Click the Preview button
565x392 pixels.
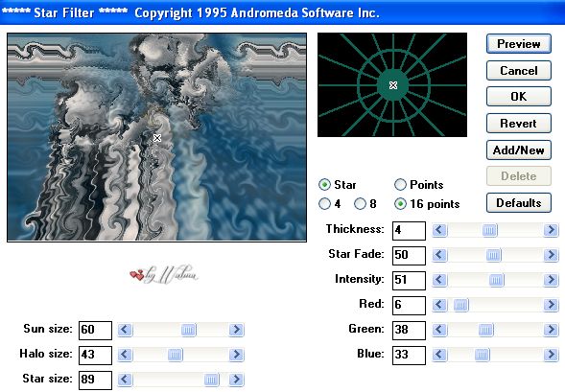(x=519, y=44)
